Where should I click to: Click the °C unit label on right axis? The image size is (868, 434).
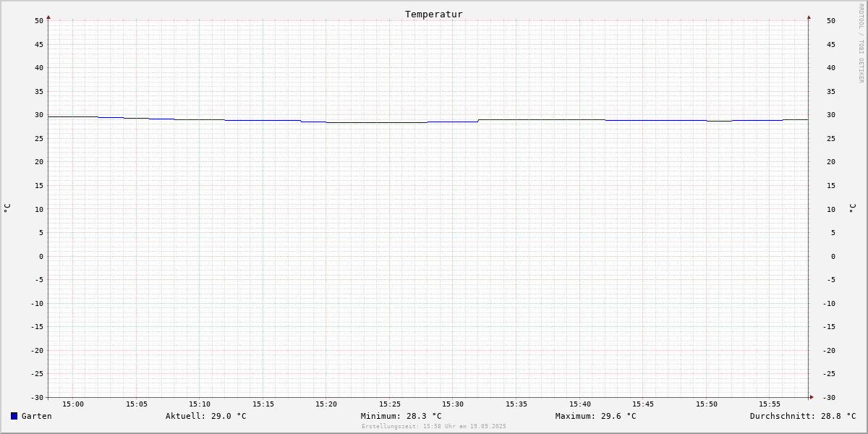coord(852,208)
